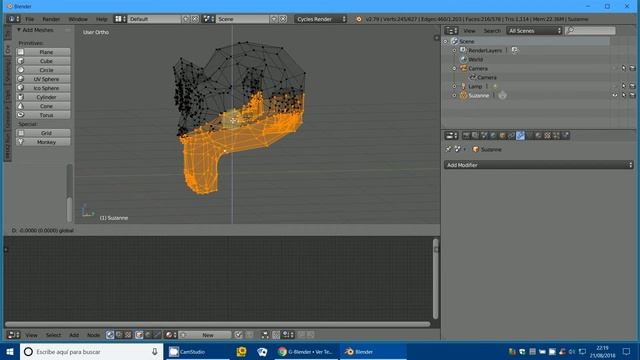Viewport: 640px width, 360px height.
Task: Switch to Physics properties tab
Action: [x=565, y=136]
